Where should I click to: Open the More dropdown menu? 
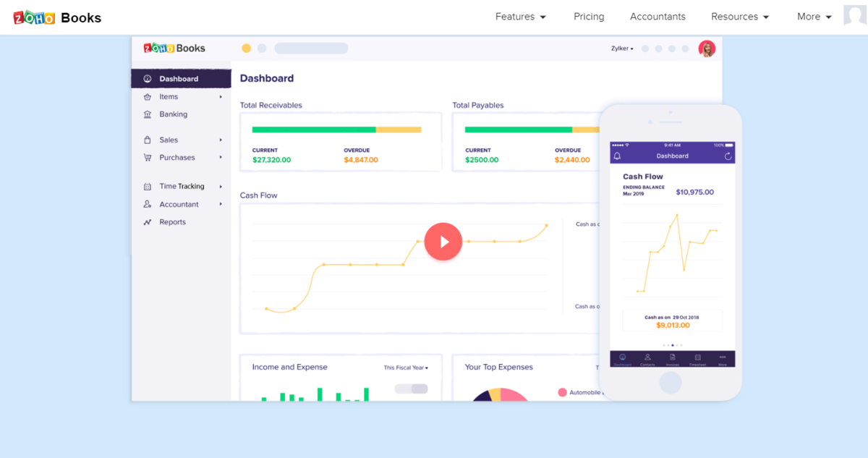814,17
